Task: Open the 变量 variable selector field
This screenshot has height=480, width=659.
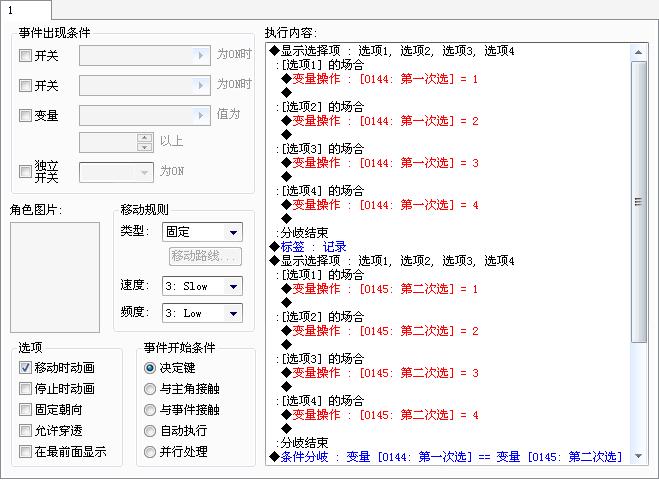Action: point(145,115)
